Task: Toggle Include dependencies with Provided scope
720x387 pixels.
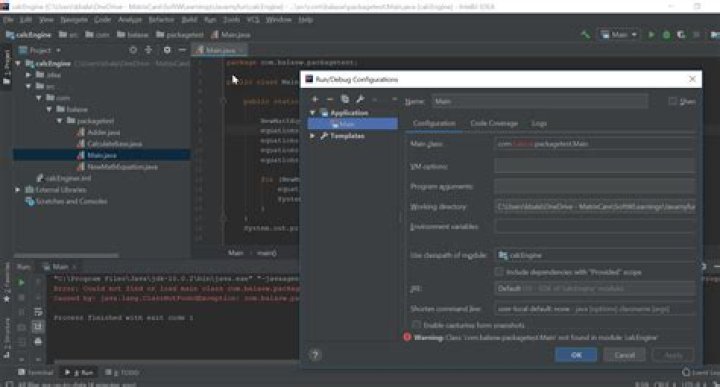Action: (x=499, y=272)
